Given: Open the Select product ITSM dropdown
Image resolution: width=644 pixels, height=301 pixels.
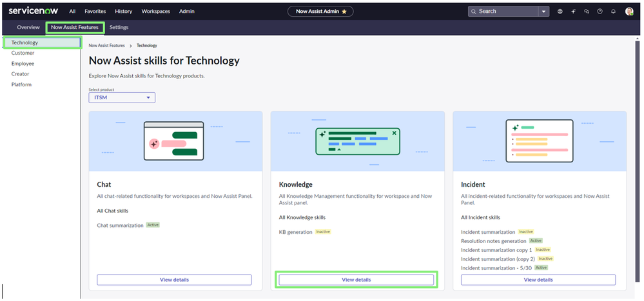Looking at the screenshot, I should [x=122, y=98].
